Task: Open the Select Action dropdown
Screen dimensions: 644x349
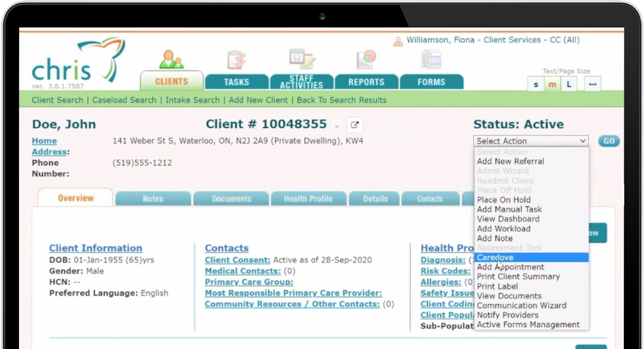Action: point(530,141)
